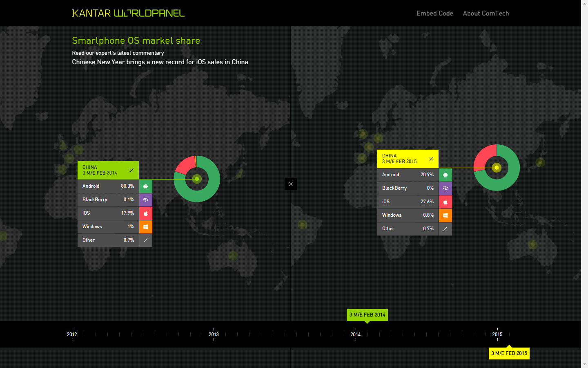Open the About ComTech link
The height and width of the screenshot is (368, 588).
[486, 13]
